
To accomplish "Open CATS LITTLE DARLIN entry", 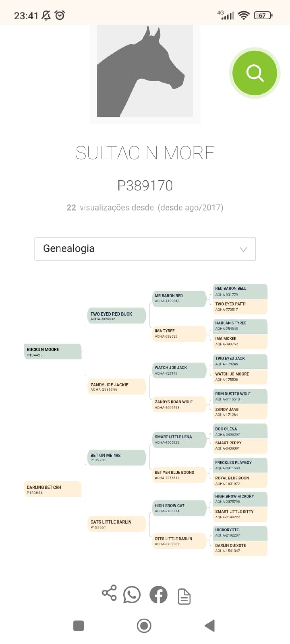I will [117, 524].
